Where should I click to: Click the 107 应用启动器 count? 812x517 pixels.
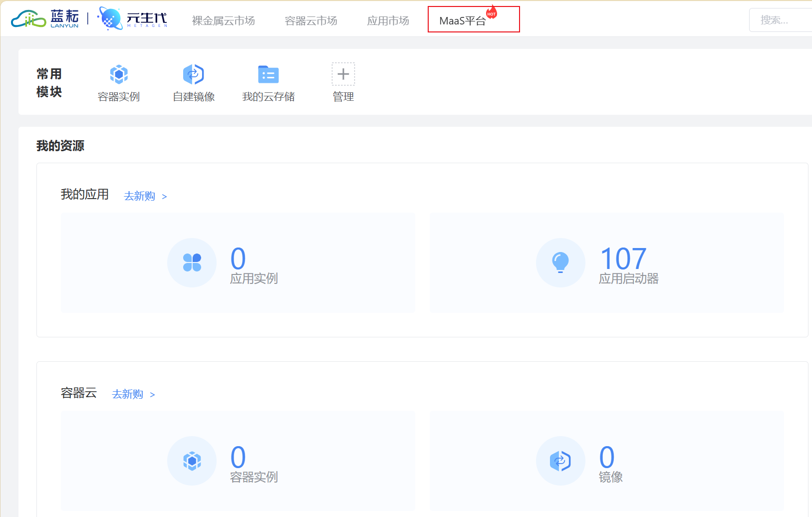[623, 259]
